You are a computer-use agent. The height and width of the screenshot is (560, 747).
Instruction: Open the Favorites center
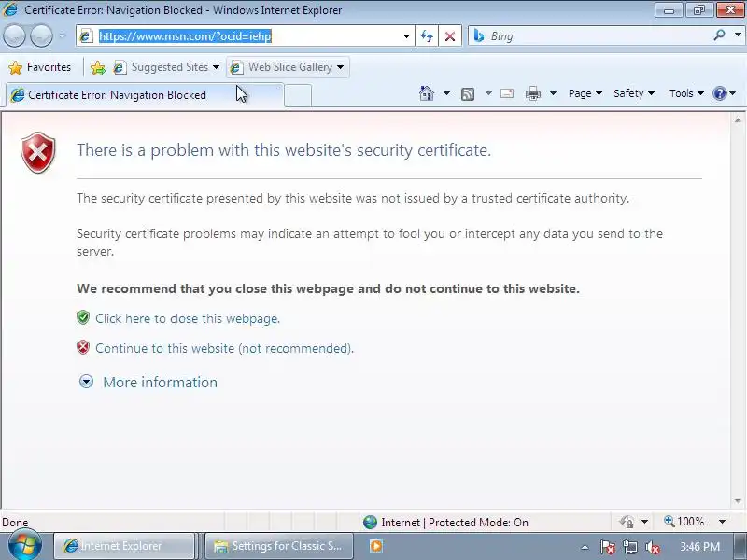40,67
